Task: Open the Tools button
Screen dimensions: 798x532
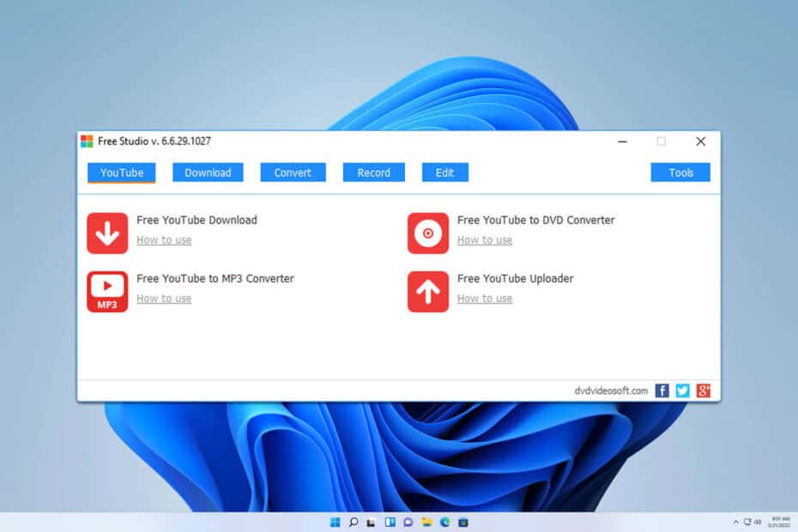Action: (680, 172)
